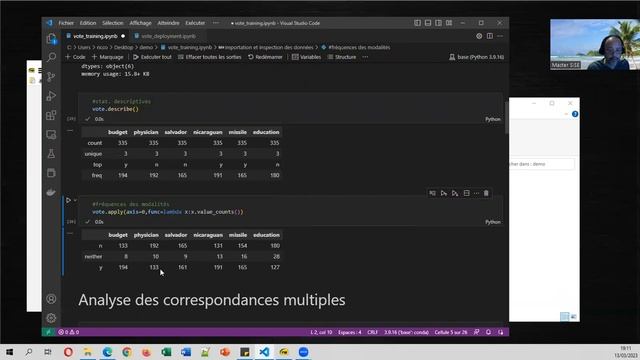Open the remote indicator in status bar
The image size is (640, 360).
(x=48, y=332)
